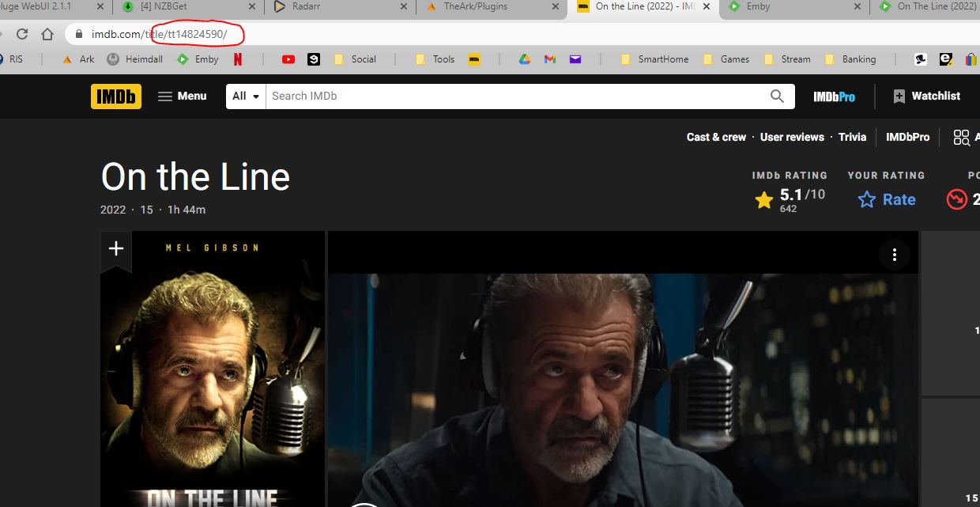Open your Watchlist from the header
Viewport: 980px width, 507px height.
tap(926, 96)
